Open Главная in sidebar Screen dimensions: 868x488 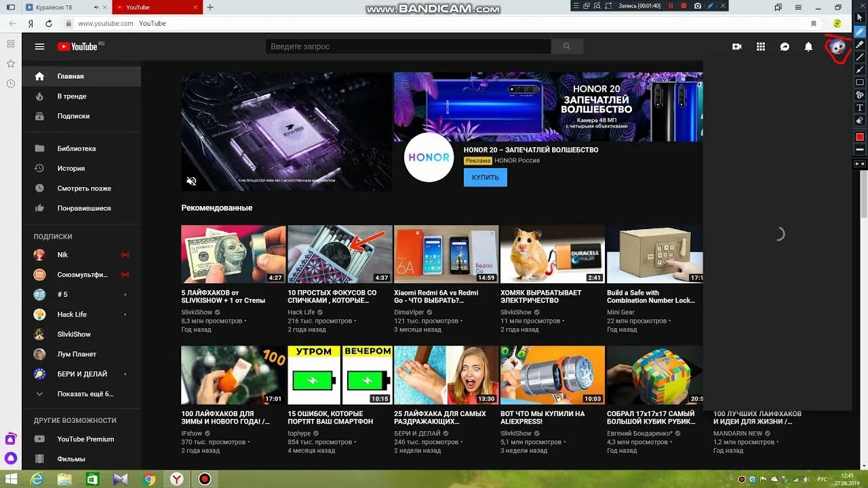coord(81,77)
